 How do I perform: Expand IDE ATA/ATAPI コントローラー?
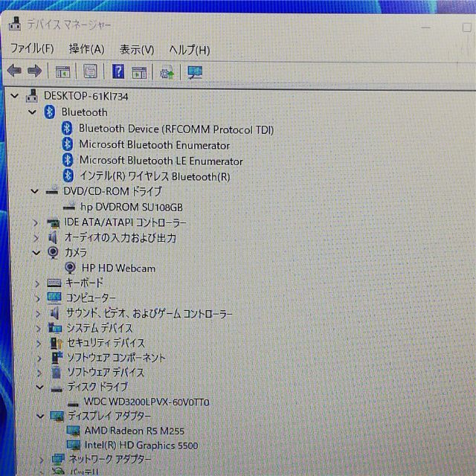[36, 223]
